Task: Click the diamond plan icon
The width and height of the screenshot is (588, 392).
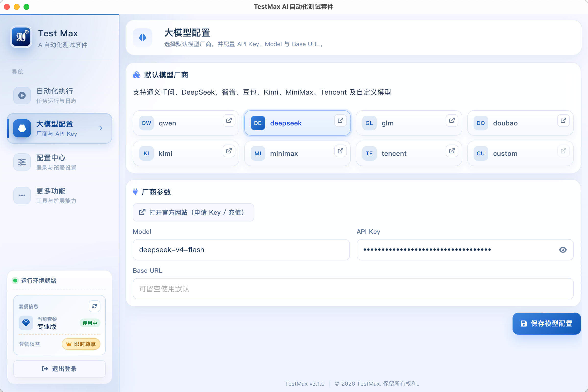Action: coord(26,323)
